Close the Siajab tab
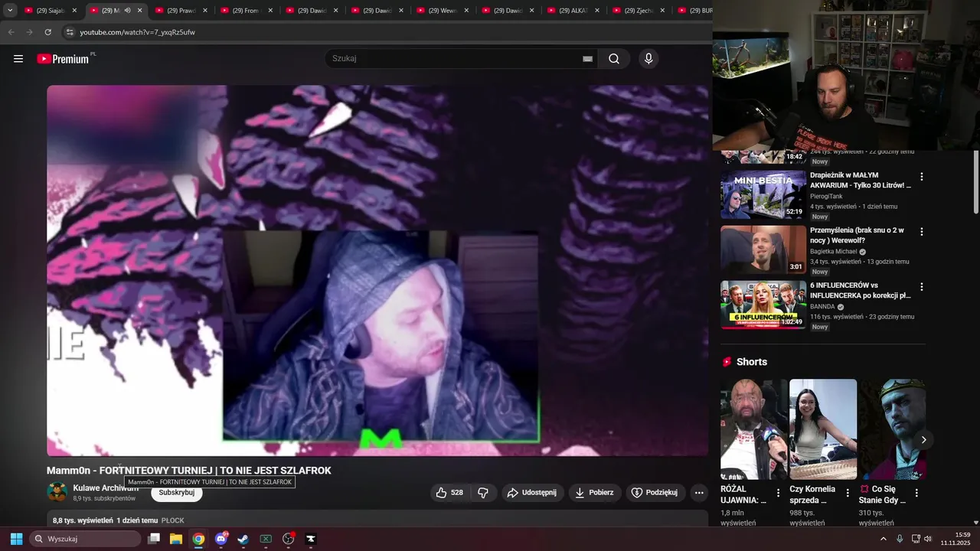Viewport: 980px width, 551px height. click(74, 11)
